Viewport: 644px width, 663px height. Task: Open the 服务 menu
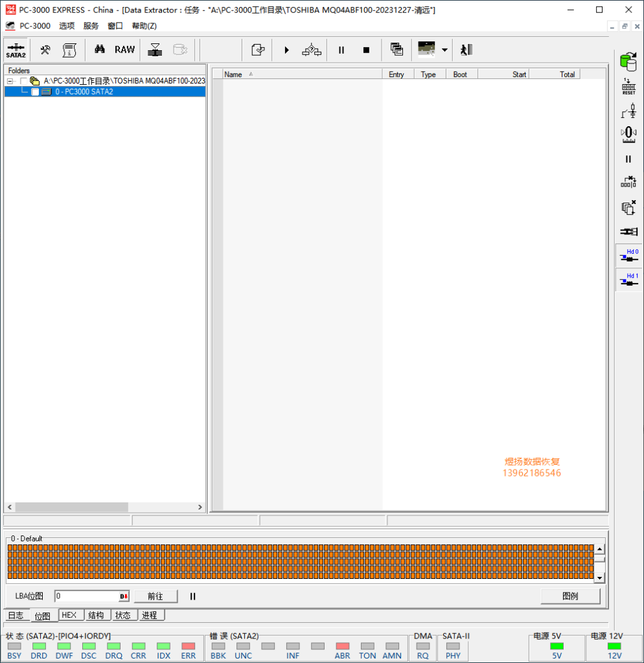91,26
